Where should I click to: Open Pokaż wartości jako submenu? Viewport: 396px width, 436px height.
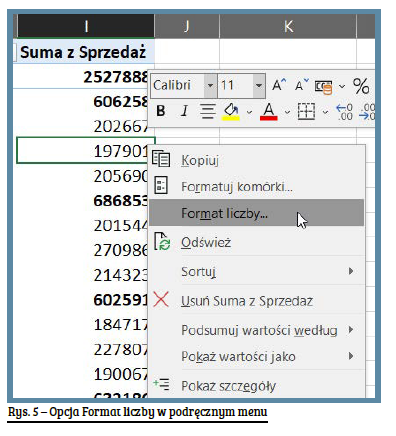(x=257, y=356)
